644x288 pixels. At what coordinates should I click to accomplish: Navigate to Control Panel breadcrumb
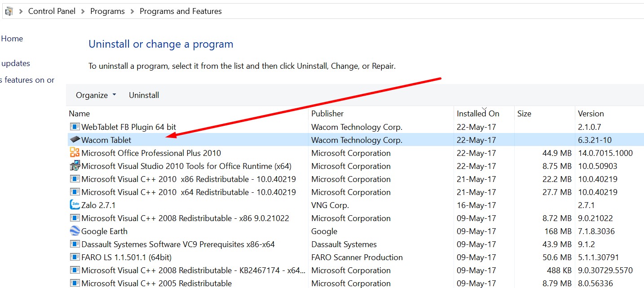pyautogui.click(x=52, y=11)
